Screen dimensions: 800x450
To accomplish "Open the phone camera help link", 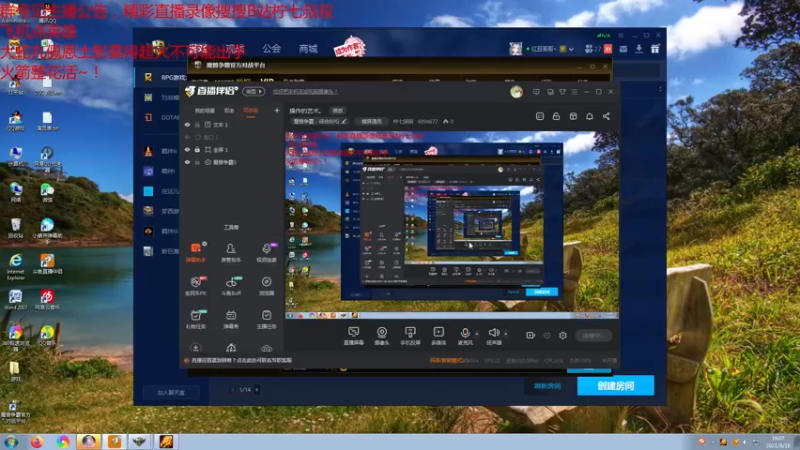I will pos(305,92).
